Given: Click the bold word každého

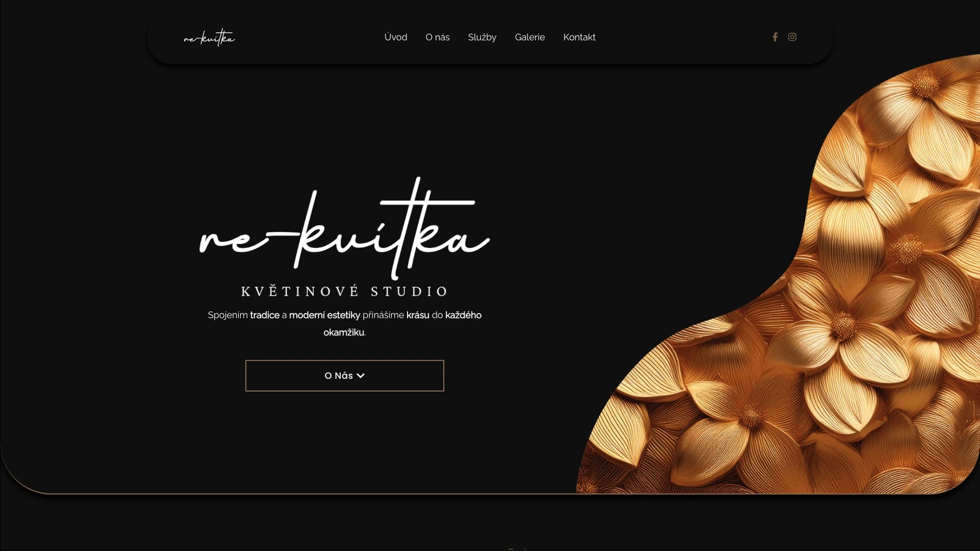Looking at the screenshot, I should click(x=463, y=315).
